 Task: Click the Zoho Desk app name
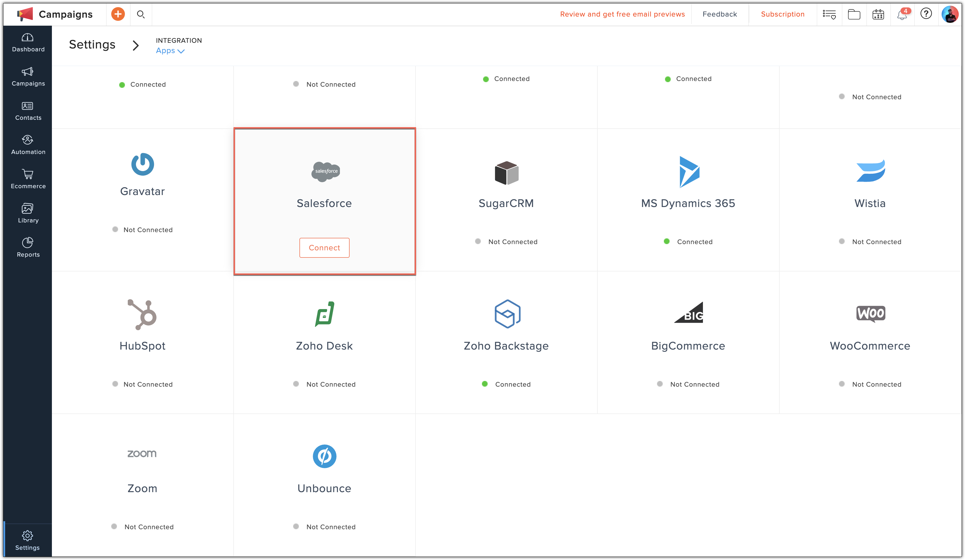[x=324, y=346]
